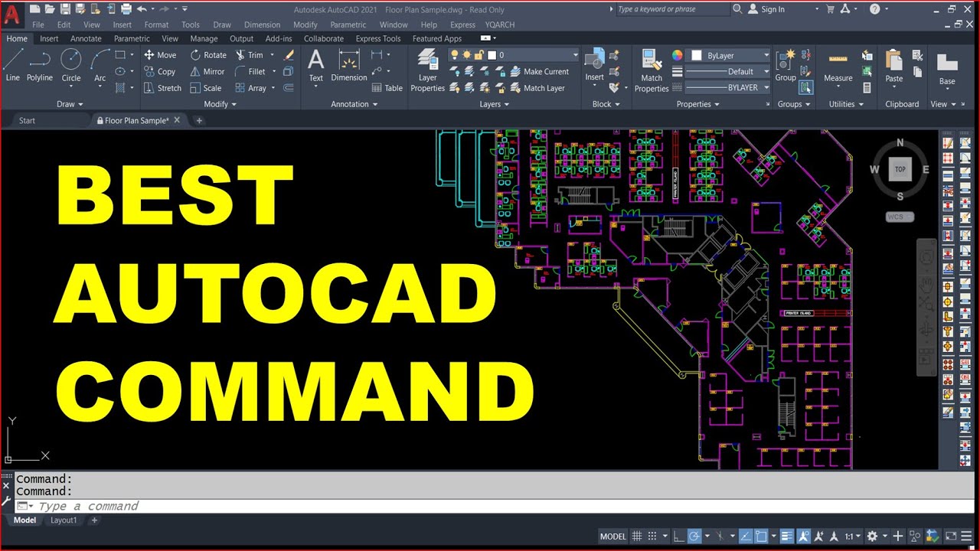The height and width of the screenshot is (551, 980).
Task: Select the Line tool
Action: 13,65
